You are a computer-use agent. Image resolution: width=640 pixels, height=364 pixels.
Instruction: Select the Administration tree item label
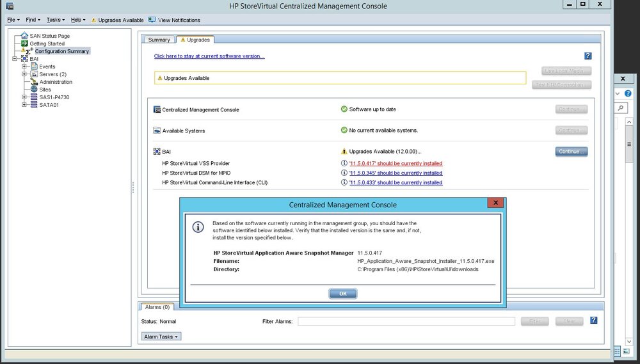click(x=56, y=82)
